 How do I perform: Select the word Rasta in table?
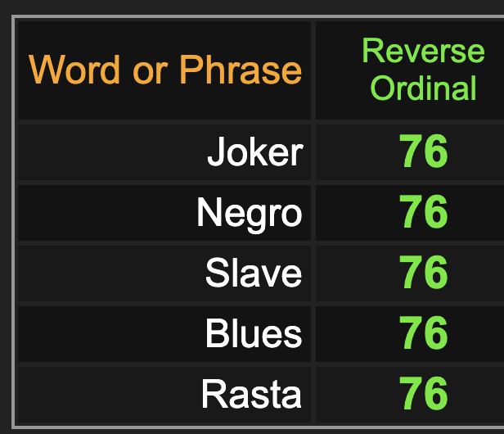click(x=252, y=394)
